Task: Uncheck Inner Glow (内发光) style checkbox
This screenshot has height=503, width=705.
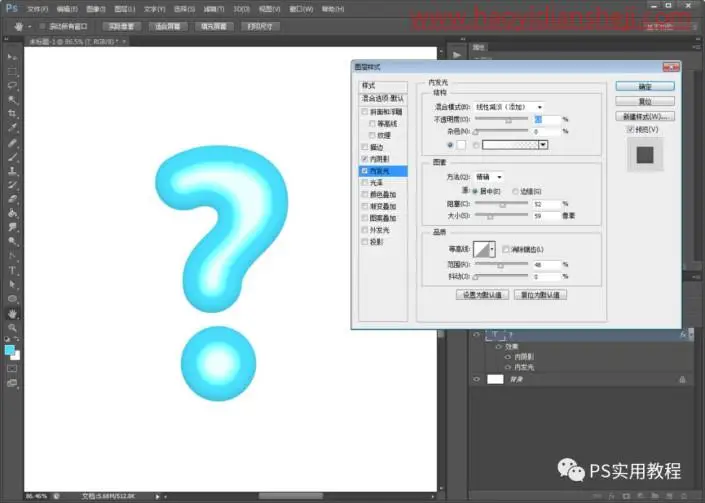Action: 365,171
